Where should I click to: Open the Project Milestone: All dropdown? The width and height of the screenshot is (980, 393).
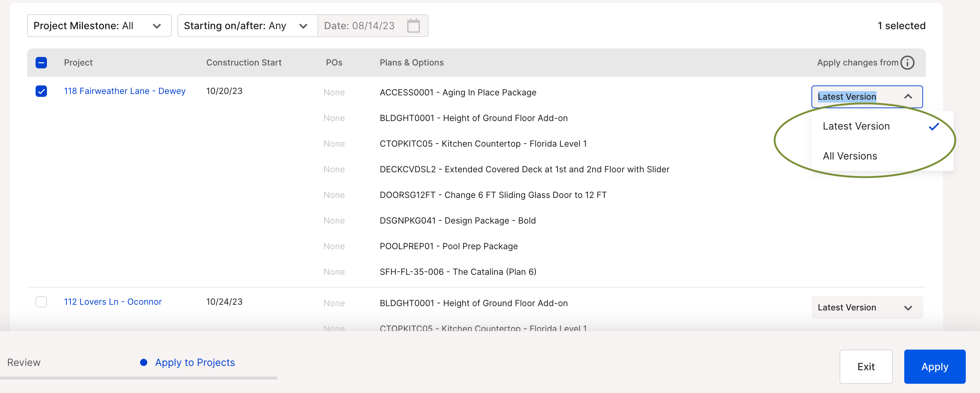coord(99,26)
